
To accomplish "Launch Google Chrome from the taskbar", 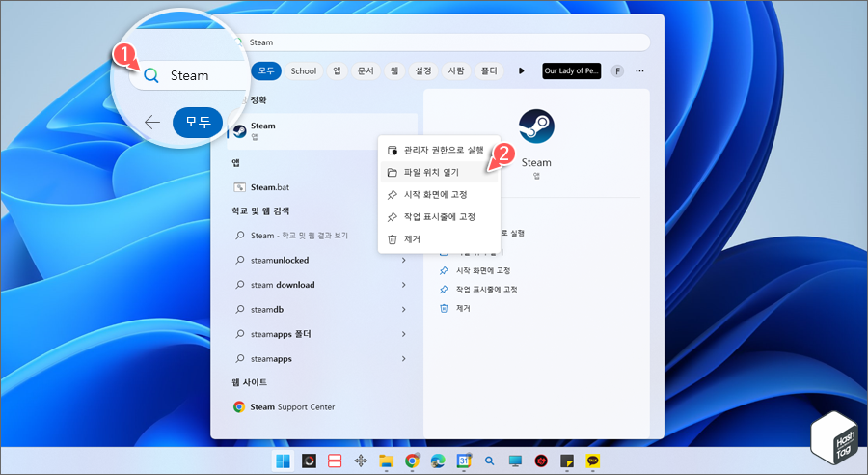I will click(412, 461).
